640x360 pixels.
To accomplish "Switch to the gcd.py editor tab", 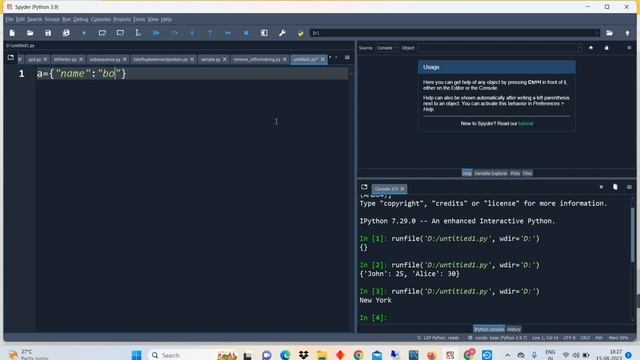I will coord(35,60).
